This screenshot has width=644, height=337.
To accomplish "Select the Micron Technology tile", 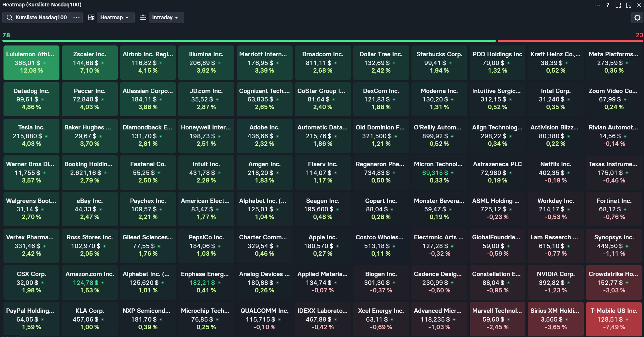I will [439, 173].
